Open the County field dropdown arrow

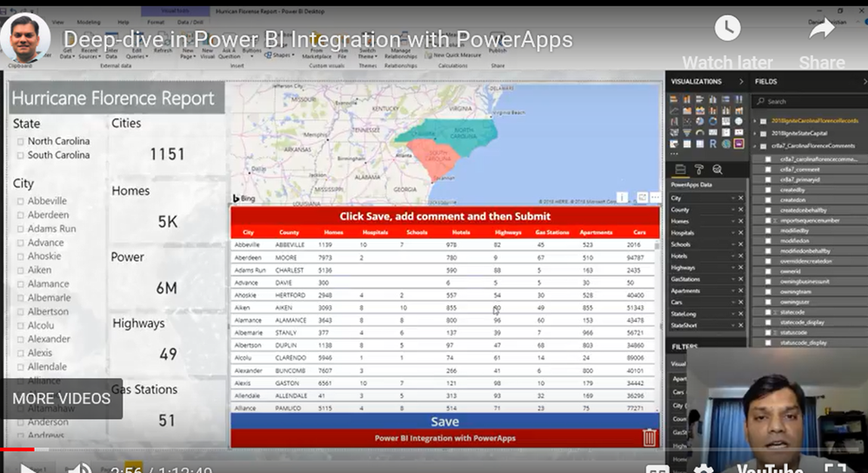732,210
